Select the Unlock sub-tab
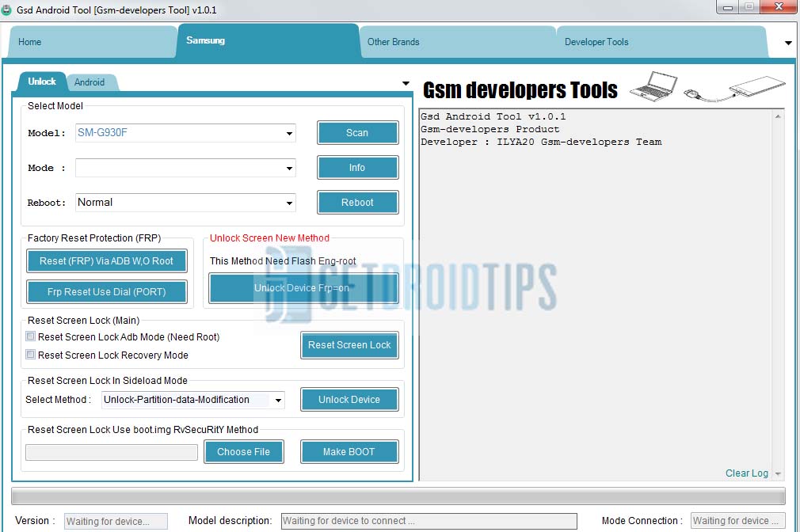Image resolution: width=800 pixels, height=532 pixels. [42, 82]
